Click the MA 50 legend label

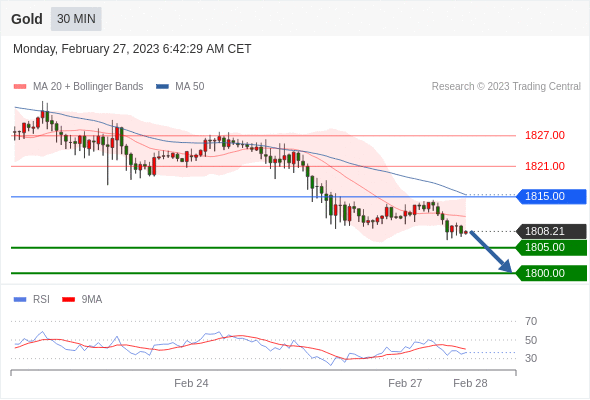point(190,87)
